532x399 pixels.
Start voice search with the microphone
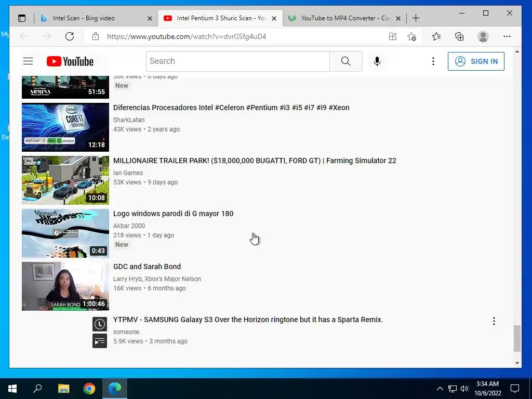click(x=377, y=61)
